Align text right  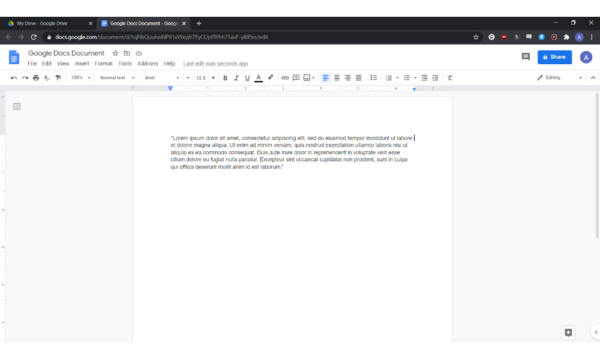pos(347,78)
